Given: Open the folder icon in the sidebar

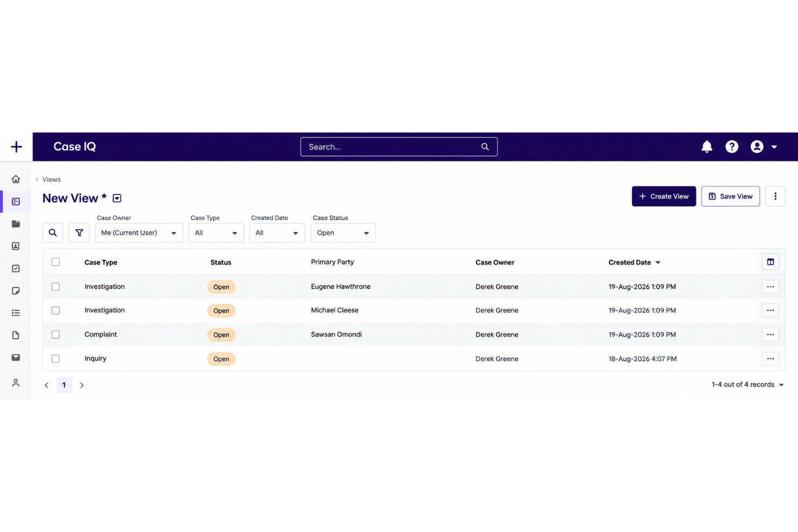Looking at the screenshot, I should pos(16,224).
